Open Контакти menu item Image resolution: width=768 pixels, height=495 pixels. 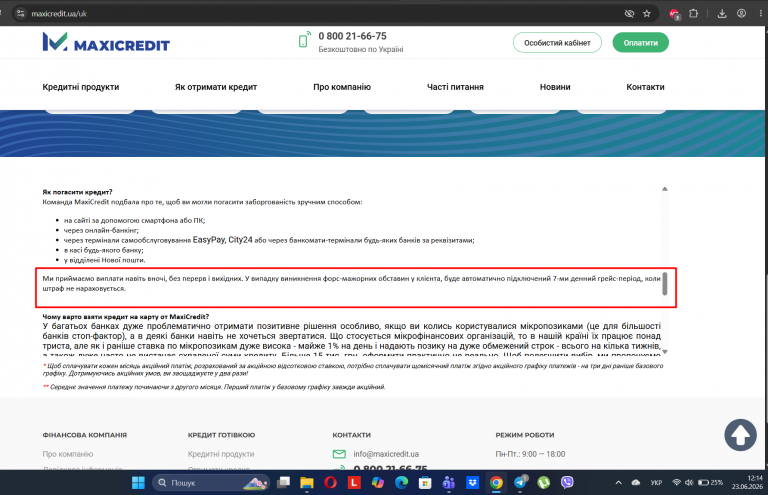[645, 87]
